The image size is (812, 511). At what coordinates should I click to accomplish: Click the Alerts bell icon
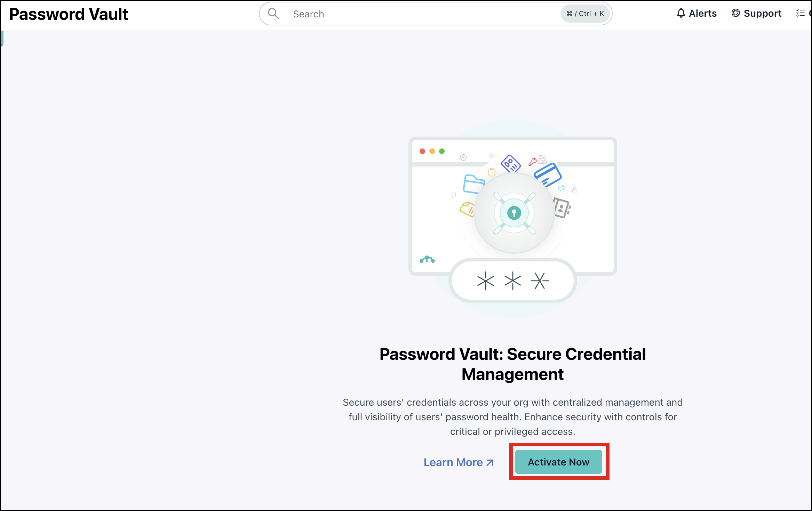point(681,13)
